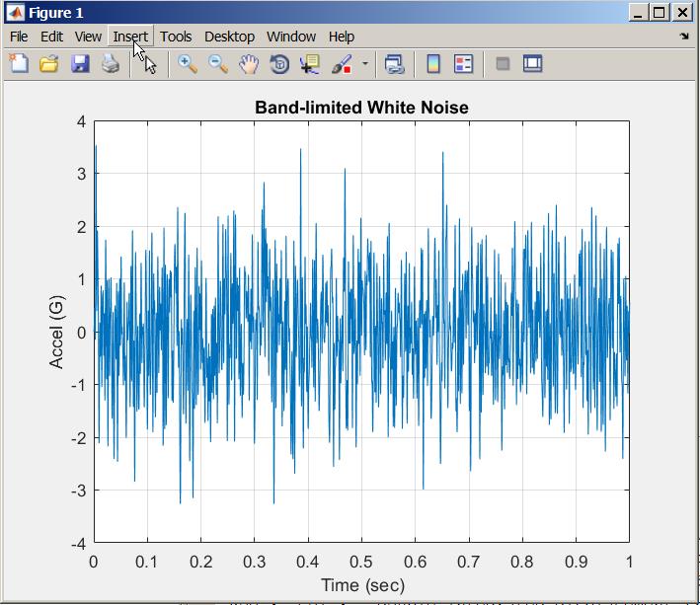Print the figure with the printer icon

click(111, 64)
